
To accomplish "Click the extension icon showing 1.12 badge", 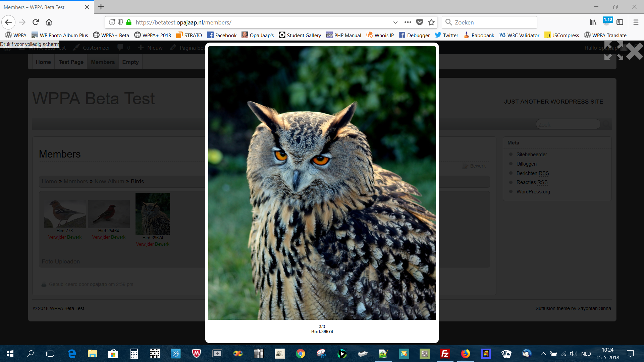I will 607,21.
